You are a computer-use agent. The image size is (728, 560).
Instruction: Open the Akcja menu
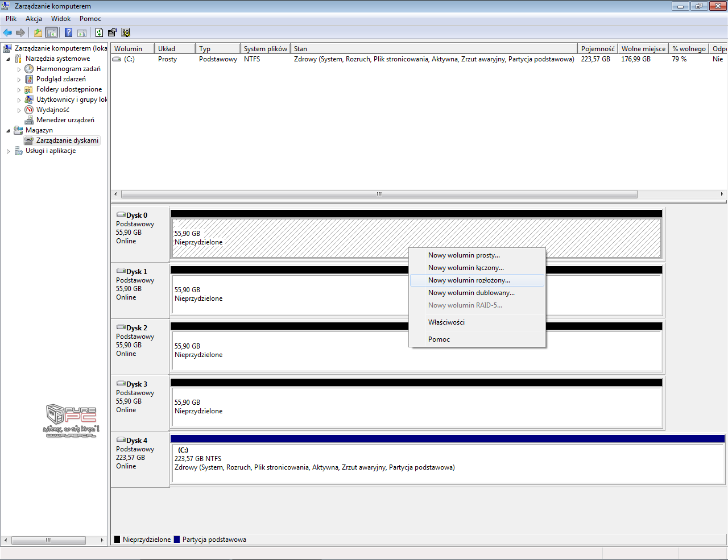[x=34, y=19]
